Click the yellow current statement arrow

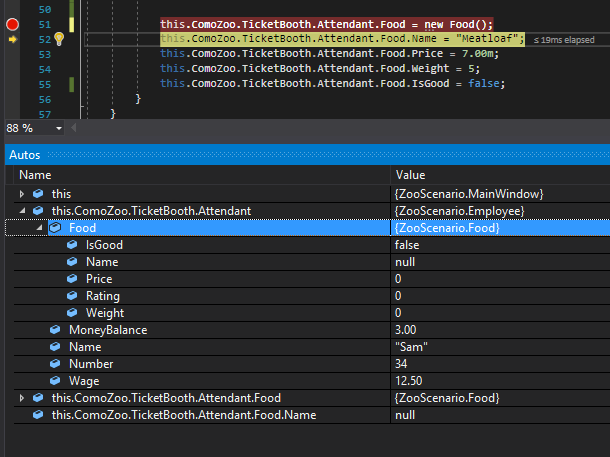point(12,39)
